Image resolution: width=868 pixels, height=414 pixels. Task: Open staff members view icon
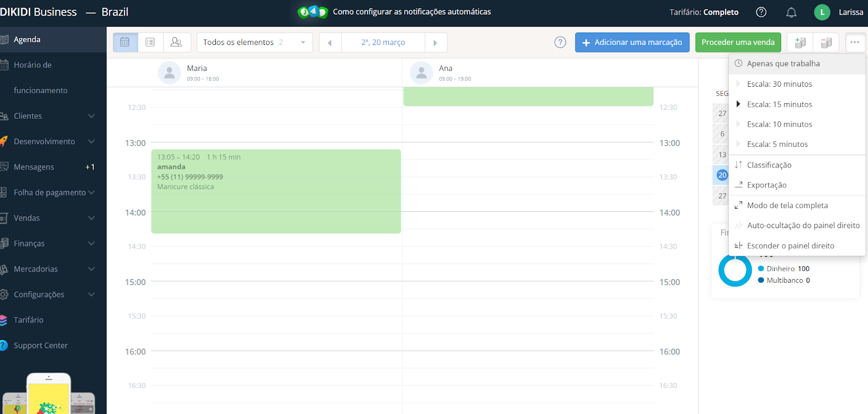176,42
